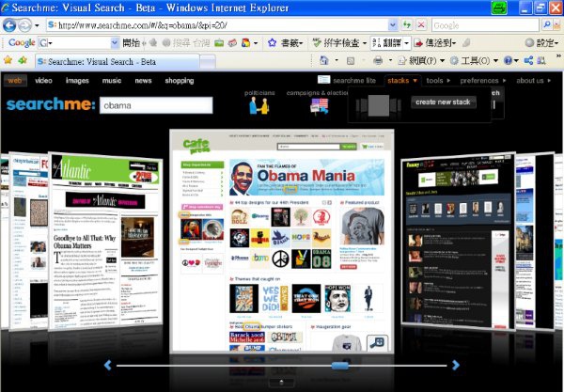This screenshot has width=564, height=392.
Task: Select the news search category
Action: (143, 81)
